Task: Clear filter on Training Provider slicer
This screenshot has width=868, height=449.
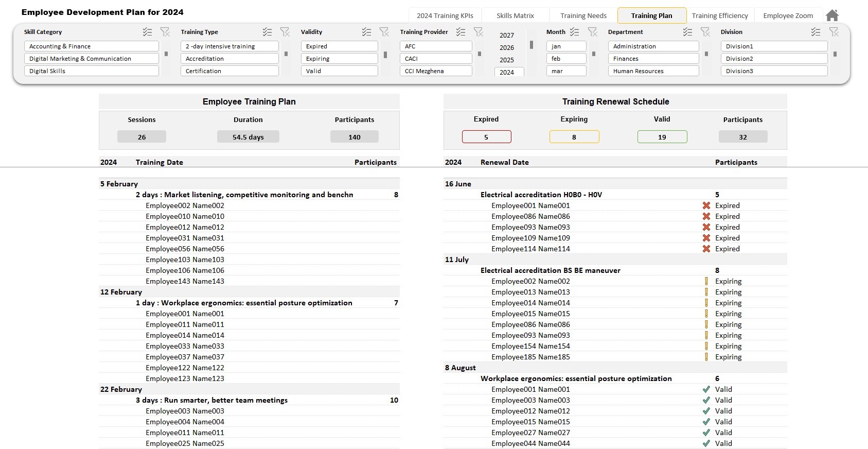Action: [478, 32]
